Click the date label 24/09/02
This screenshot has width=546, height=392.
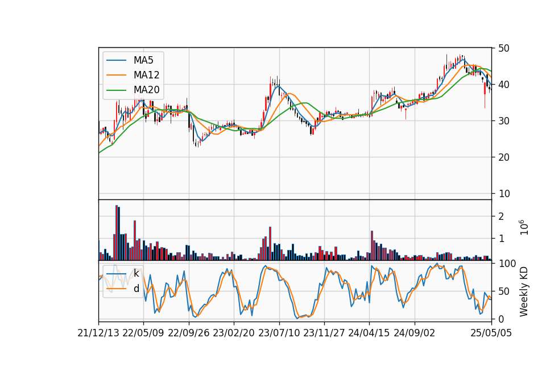tap(415, 333)
